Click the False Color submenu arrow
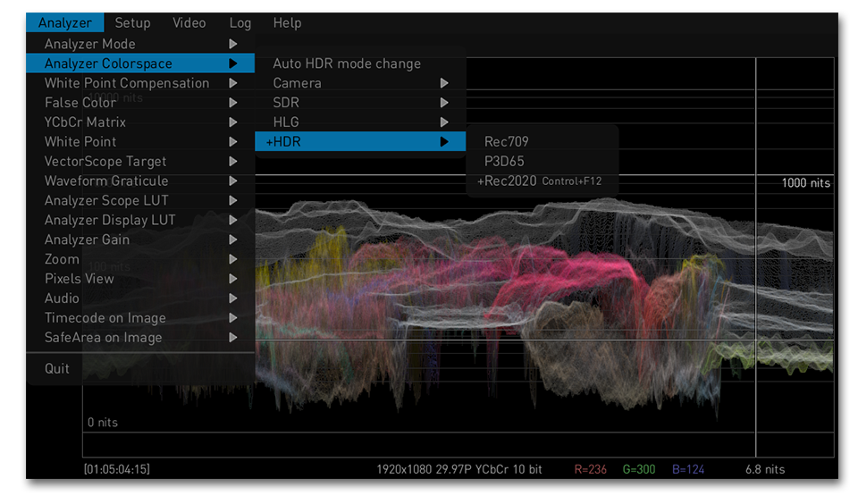The image size is (858, 504). (233, 103)
